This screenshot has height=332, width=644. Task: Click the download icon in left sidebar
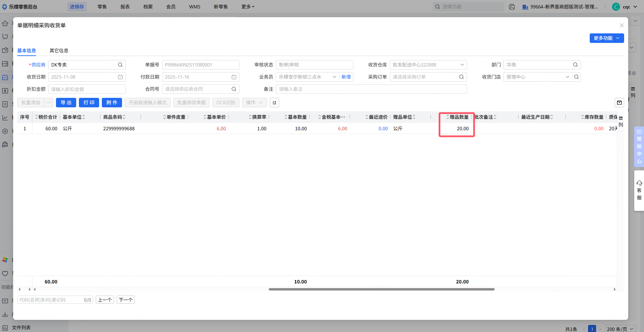point(5,314)
